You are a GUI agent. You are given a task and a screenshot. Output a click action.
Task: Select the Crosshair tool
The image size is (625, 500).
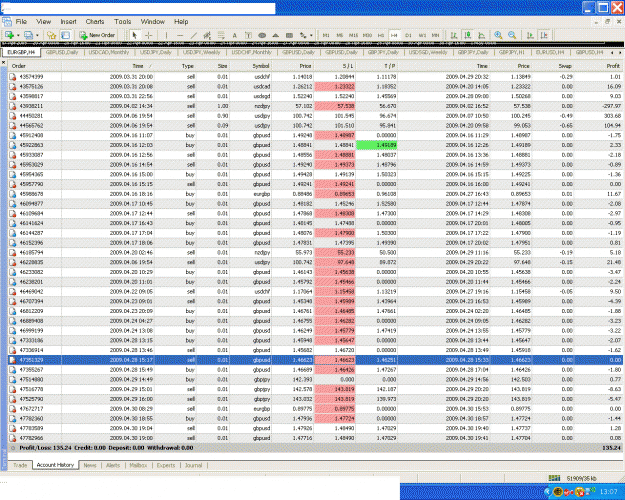click(148, 35)
